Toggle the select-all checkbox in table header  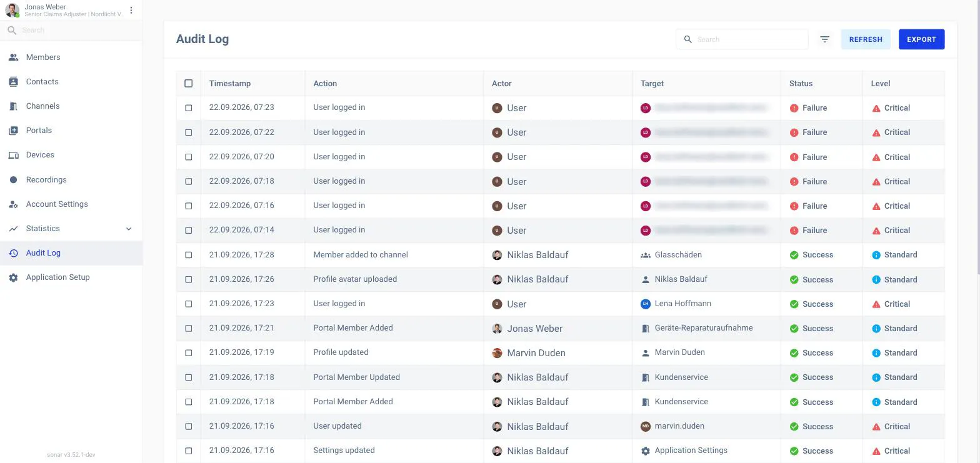189,83
